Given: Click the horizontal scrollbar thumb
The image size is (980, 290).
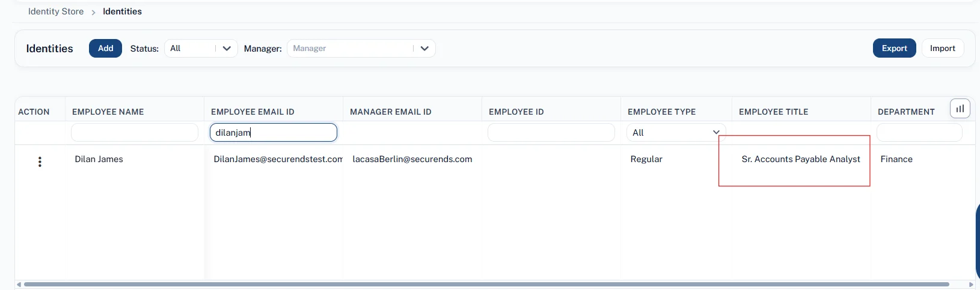Looking at the screenshot, I should tap(486, 285).
